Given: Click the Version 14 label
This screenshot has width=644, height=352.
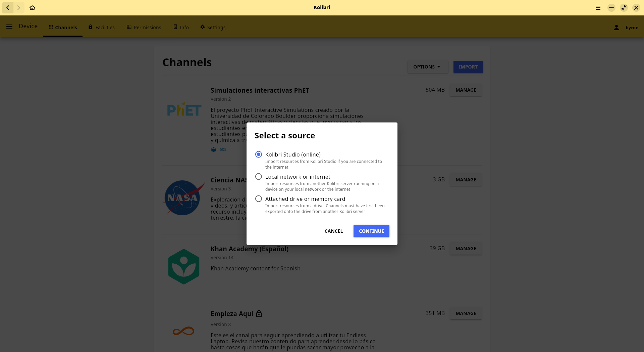Looking at the screenshot, I should pos(222,258).
